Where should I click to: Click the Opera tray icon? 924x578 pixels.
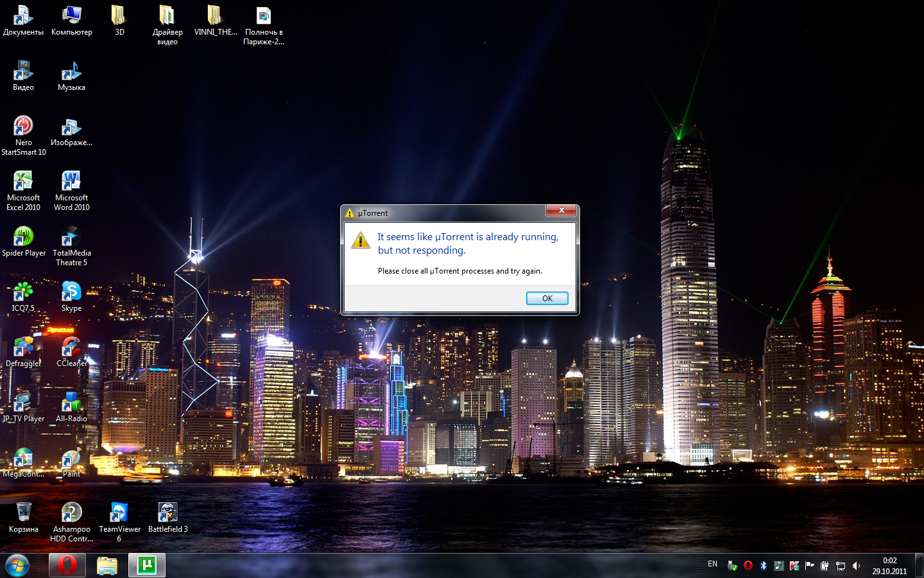click(748, 565)
